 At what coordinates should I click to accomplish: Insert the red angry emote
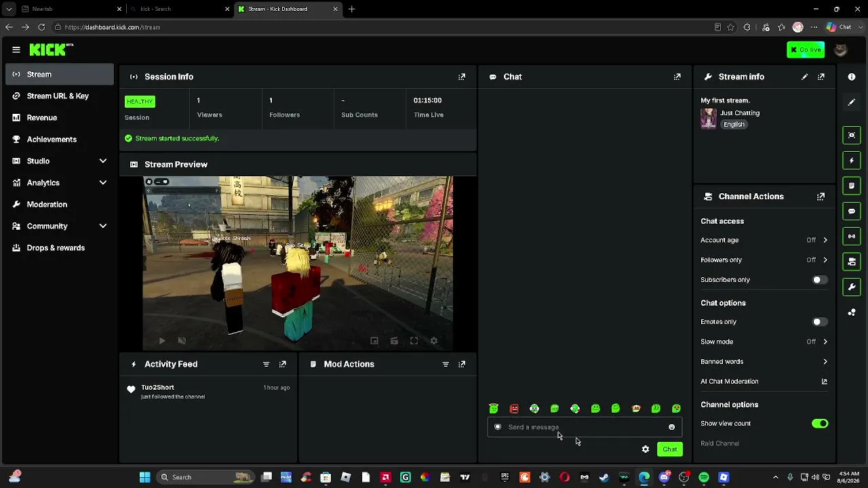pyautogui.click(x=514, y=408)
